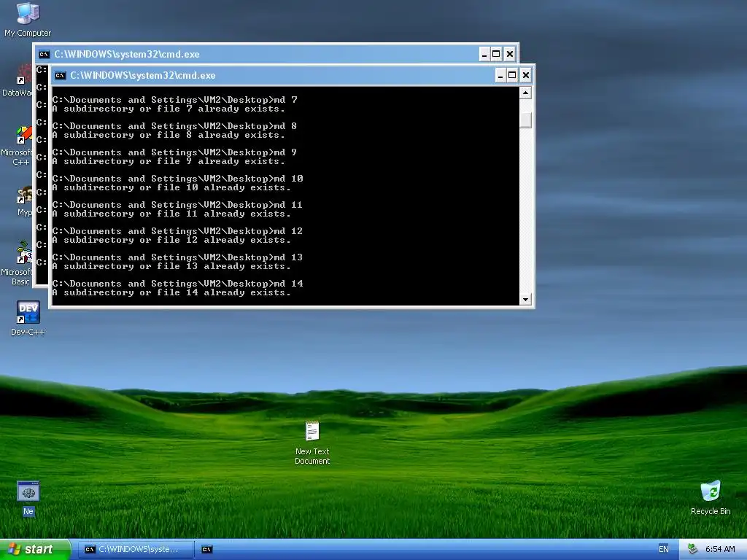Click the 'md 13' command line

178,257
